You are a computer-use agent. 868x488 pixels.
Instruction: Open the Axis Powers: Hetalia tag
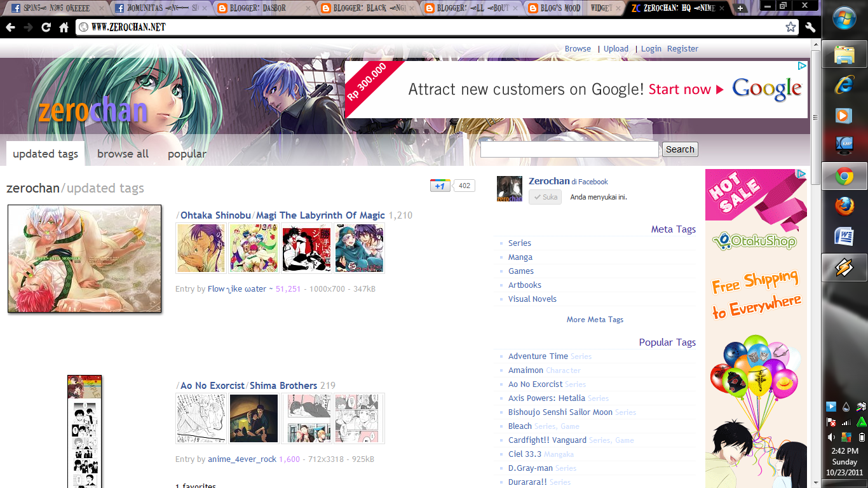pos(546,398)
